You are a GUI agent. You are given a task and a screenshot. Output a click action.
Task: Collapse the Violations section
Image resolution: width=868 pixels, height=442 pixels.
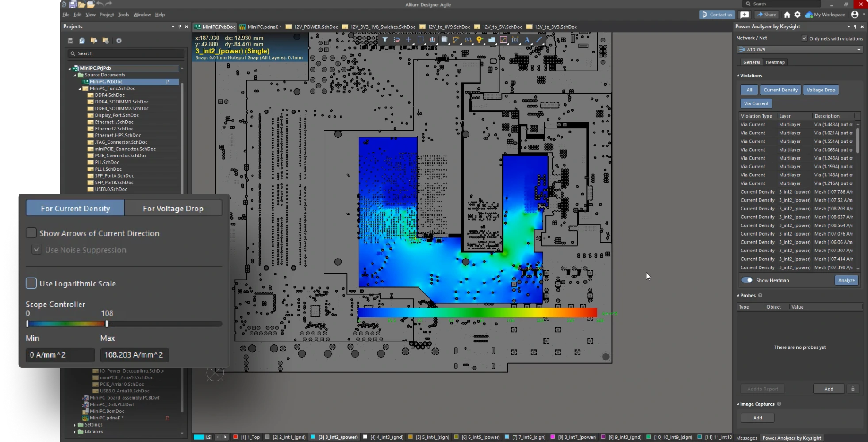click(x=738, y=76)
